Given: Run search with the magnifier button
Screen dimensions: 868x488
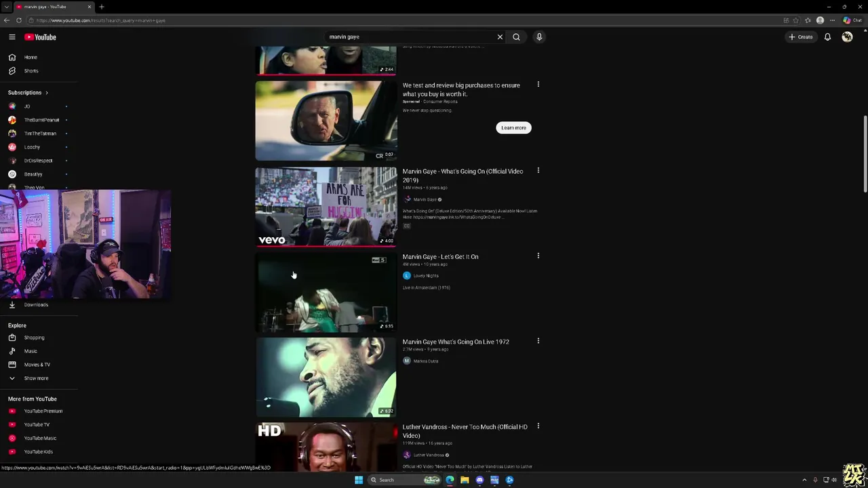Looking at the screenshot, I should [x=516, y=37].
